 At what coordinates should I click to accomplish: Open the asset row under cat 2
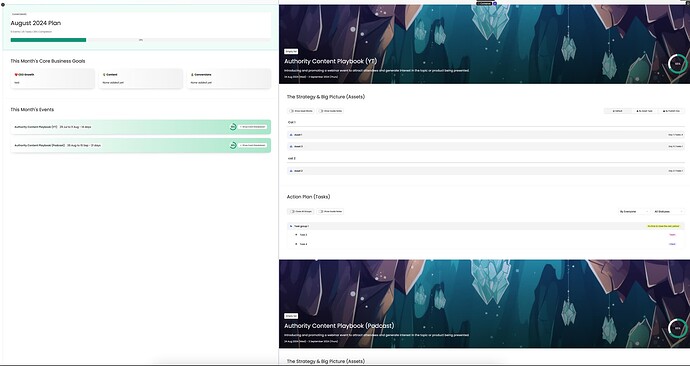pos(486,171)
